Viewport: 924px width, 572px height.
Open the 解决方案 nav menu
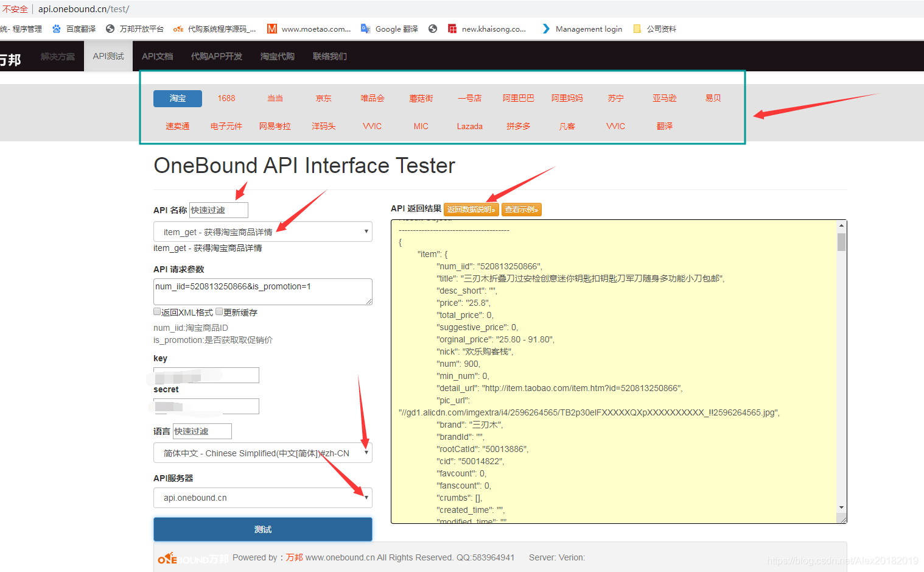(x=58, y=56)
